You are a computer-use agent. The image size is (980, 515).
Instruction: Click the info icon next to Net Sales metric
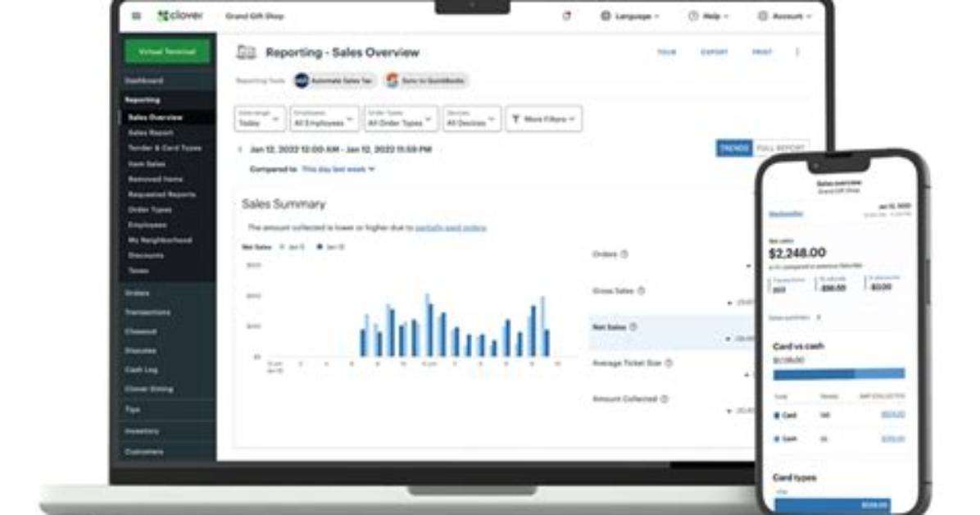pos(633,327)
